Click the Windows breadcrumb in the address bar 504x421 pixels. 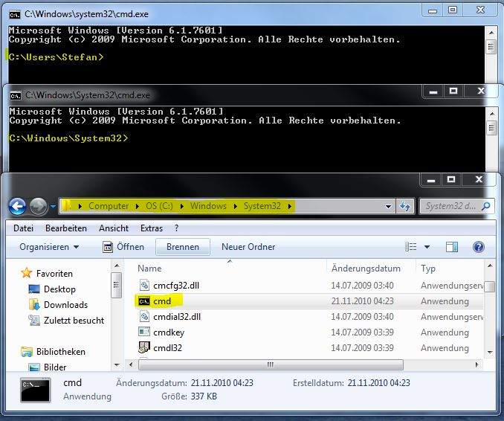pos(207,206)
